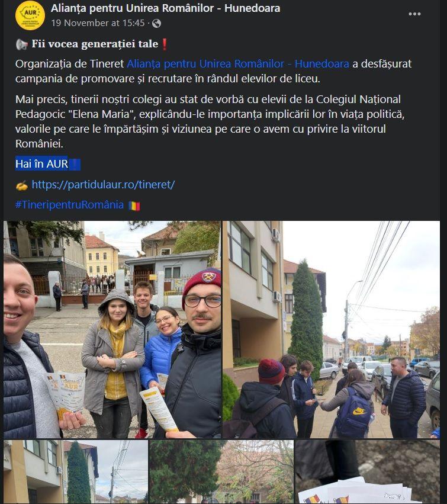The height and width of the screenshot is (504, 447).
Task: Click the Romanian flag emoji after hashtag
Action: 134,206
